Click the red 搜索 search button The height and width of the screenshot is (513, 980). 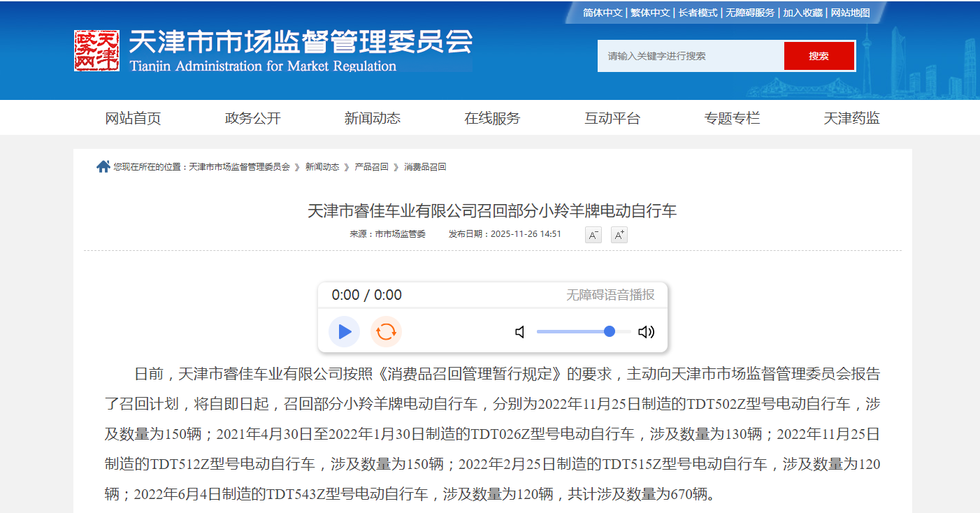coord(819,56)
